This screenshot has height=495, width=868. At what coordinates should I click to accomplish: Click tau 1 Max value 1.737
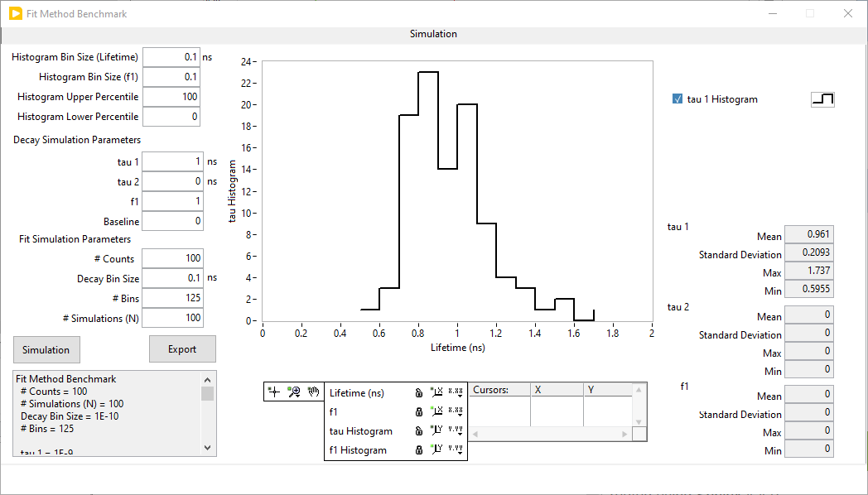[x=808, y=271]
